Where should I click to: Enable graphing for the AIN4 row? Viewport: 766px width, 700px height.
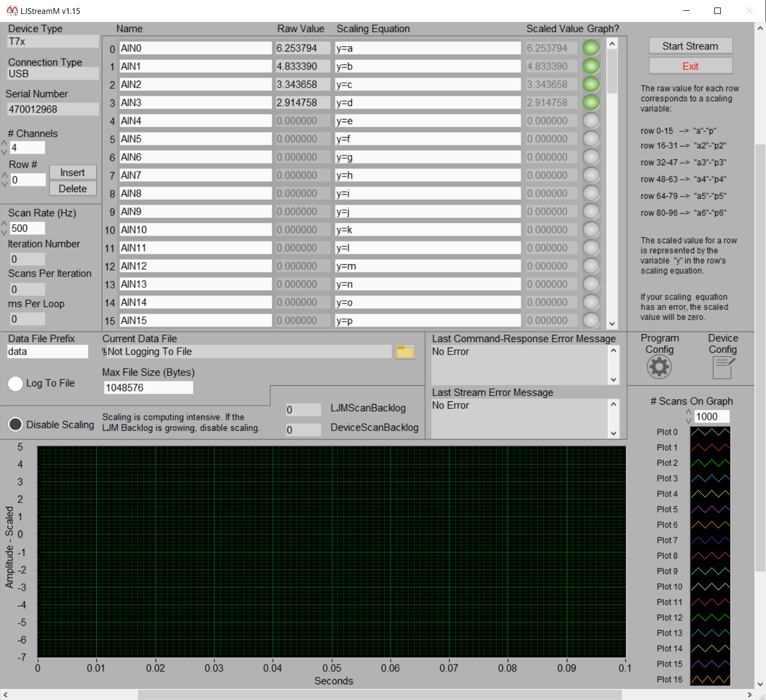[591, 121]
